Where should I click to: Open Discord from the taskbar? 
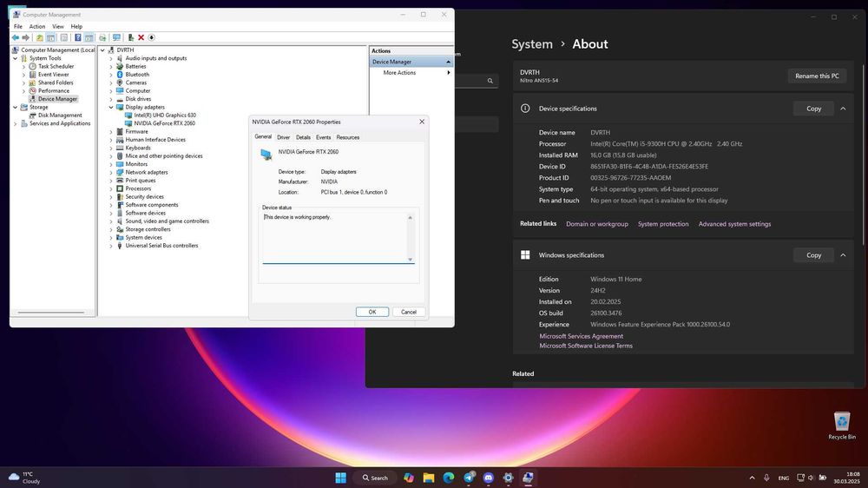coord(488,478)
